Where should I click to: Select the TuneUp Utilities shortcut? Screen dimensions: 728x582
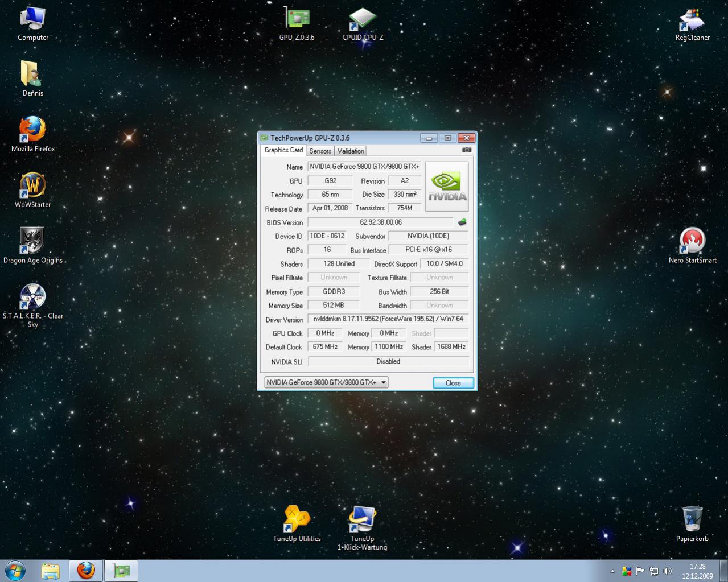[x=297, y=524]
